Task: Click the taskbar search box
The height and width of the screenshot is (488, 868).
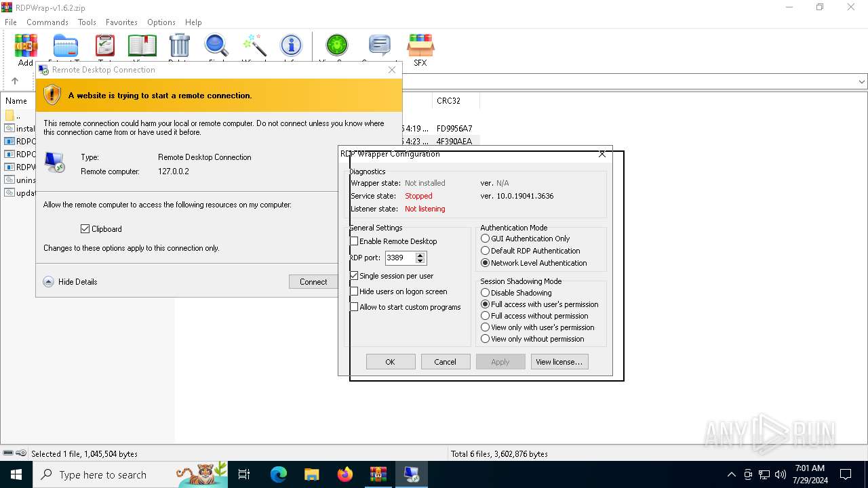Action: tap(130, 474)
